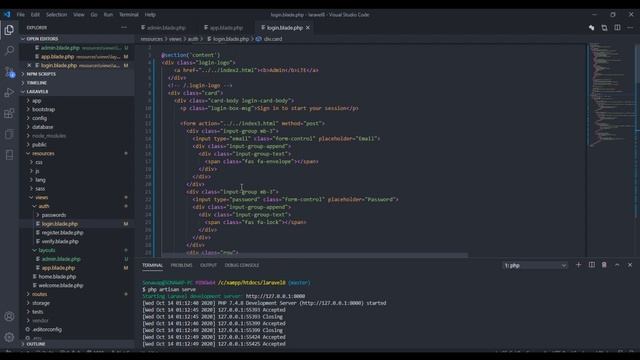Open the Manage gear icon
The width and height of the screenshot is (640, 360).
(9, 337)
